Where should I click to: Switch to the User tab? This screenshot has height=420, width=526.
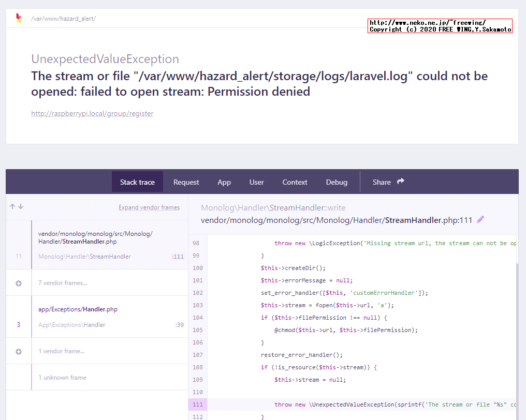(x=256, y=182)
